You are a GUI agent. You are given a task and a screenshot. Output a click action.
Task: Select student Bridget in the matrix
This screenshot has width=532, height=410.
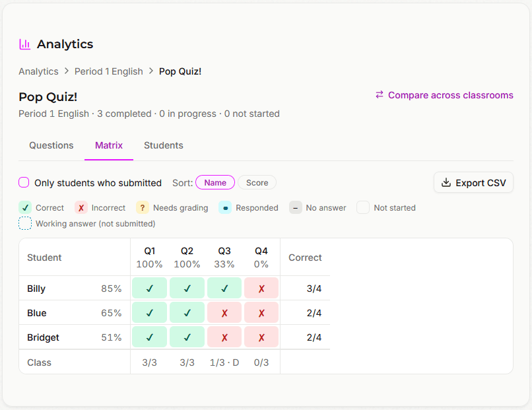(43, 337)
